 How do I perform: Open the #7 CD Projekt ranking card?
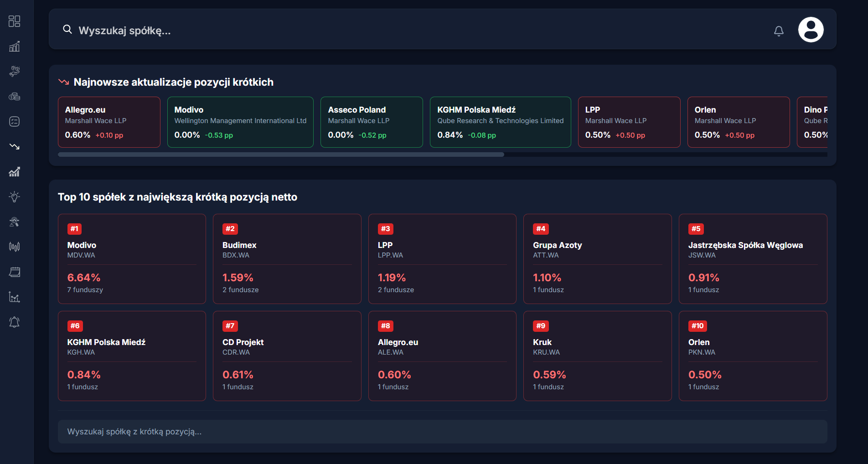[x=287, y=356]
